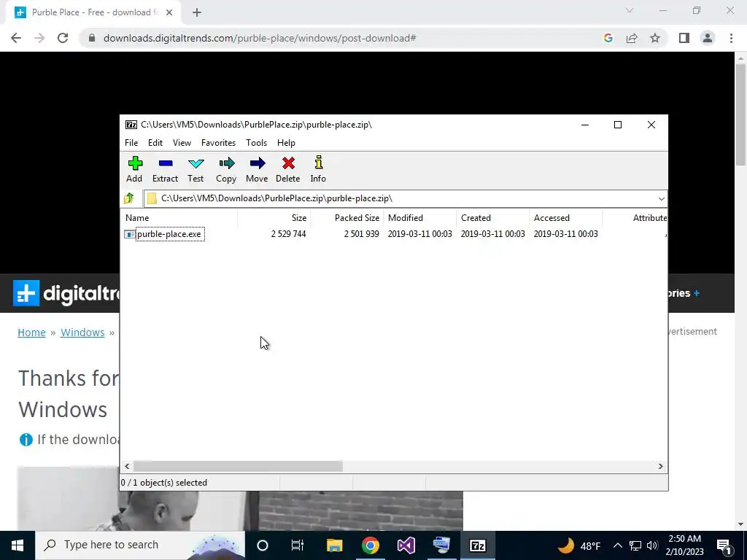Screen dimensions: 747x560
Task: Click the Google icon in address bar
Action: coord(608,38)
